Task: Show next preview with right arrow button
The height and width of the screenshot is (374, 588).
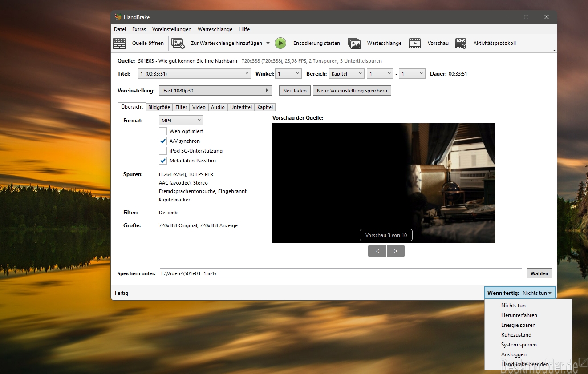Action: tap(396, 251)
